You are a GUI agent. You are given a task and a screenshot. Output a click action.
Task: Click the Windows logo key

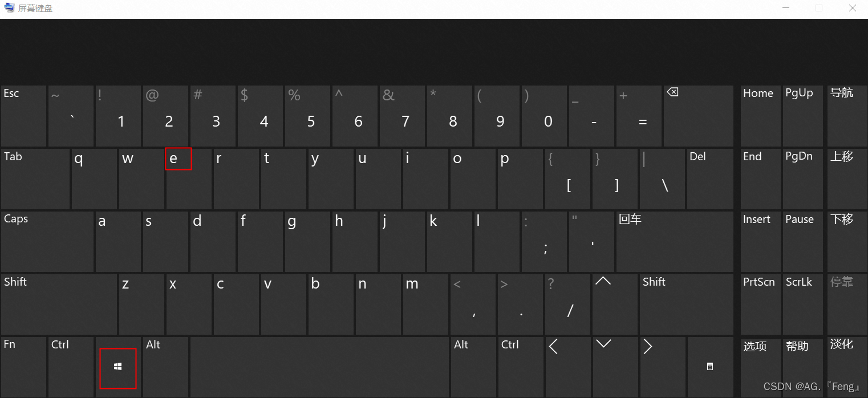(118, 366)
